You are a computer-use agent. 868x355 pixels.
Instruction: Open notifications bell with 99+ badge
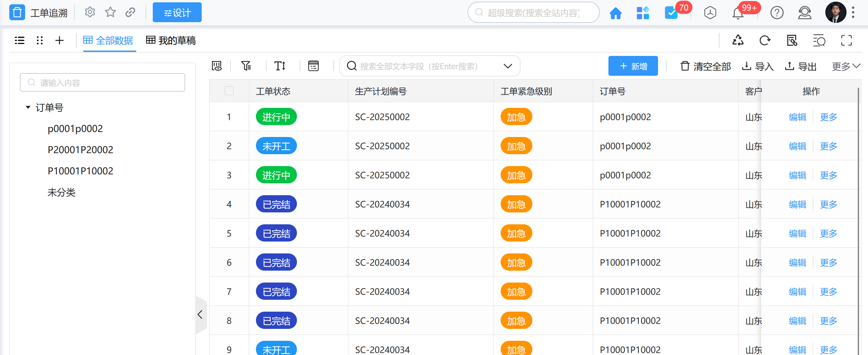[738, 13]
